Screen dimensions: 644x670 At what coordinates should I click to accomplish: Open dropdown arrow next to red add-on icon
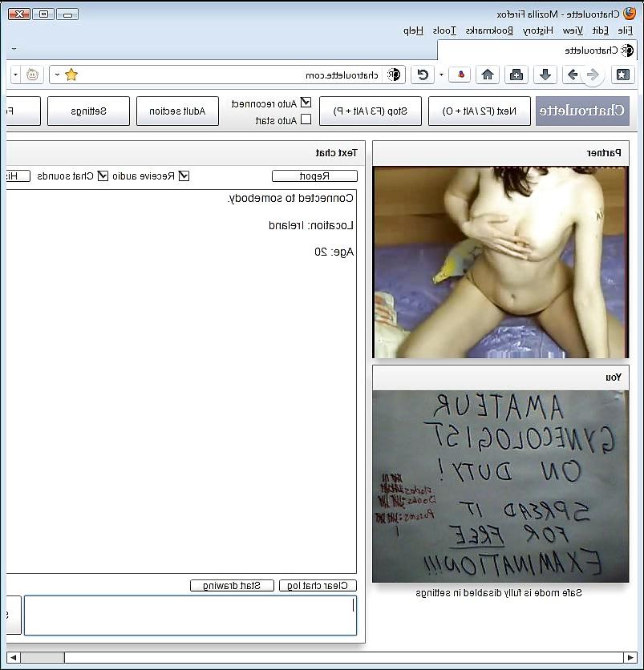coord(442,75)
